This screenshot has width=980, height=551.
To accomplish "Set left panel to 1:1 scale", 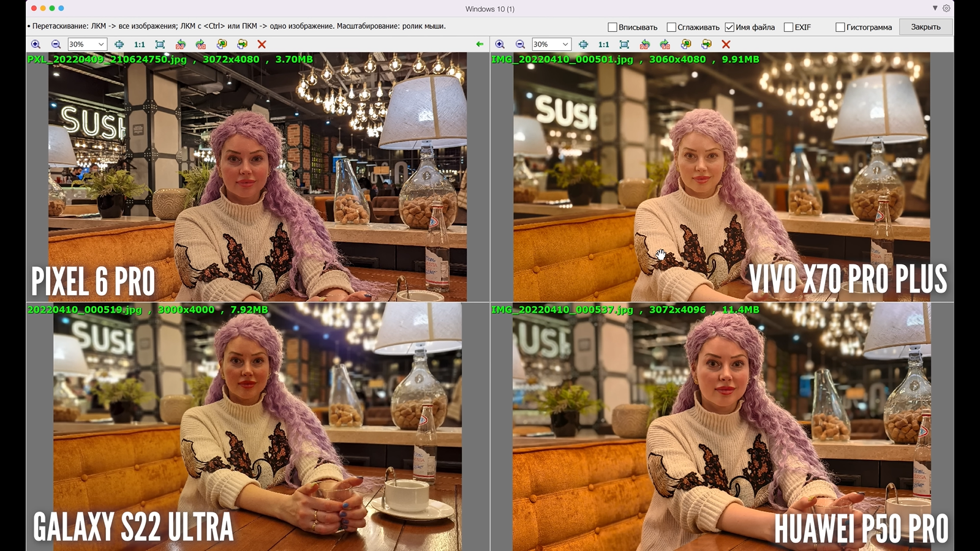I will 140,44.
